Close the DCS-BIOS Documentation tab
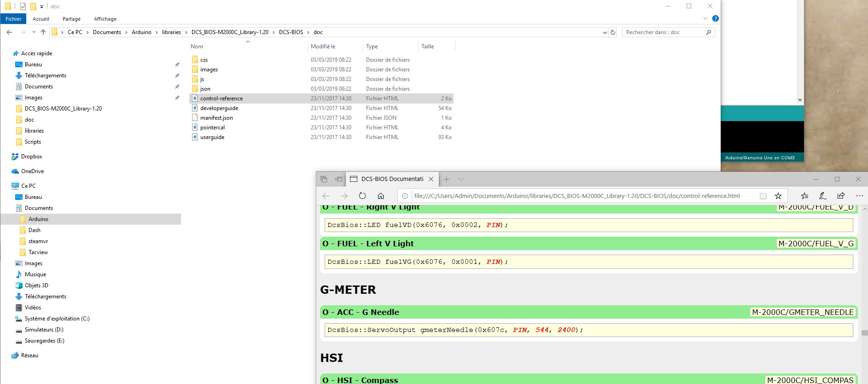868x384 pixels. click(x=431, y=179)
